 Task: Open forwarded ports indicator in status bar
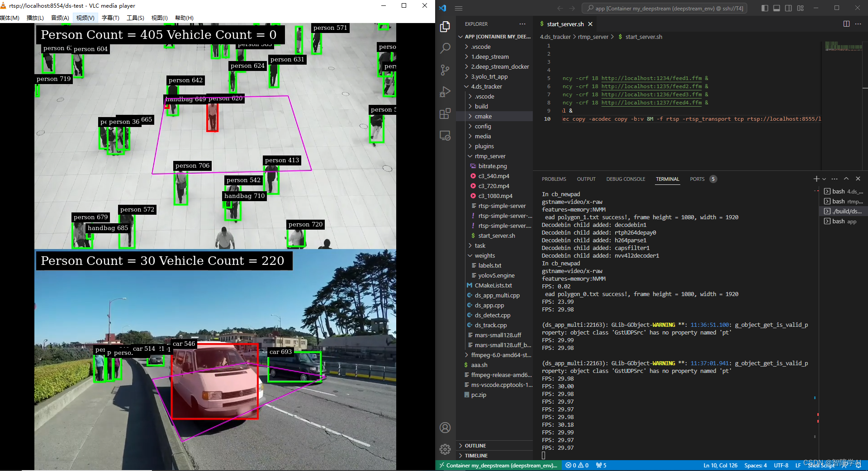601,466
